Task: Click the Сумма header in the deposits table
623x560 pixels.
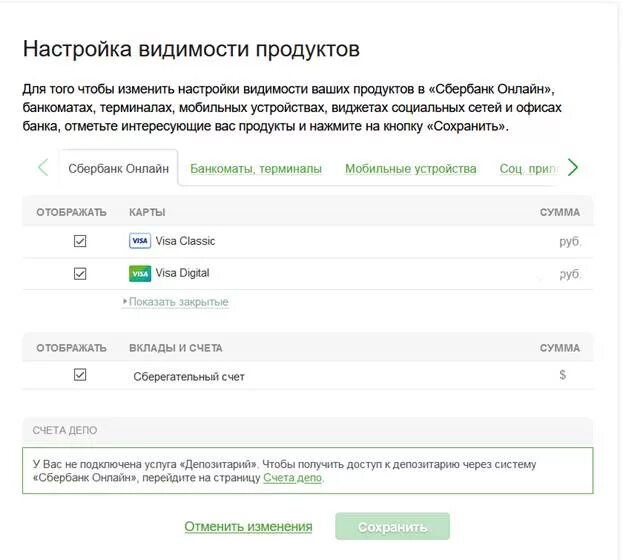Action: coord(559,348)
